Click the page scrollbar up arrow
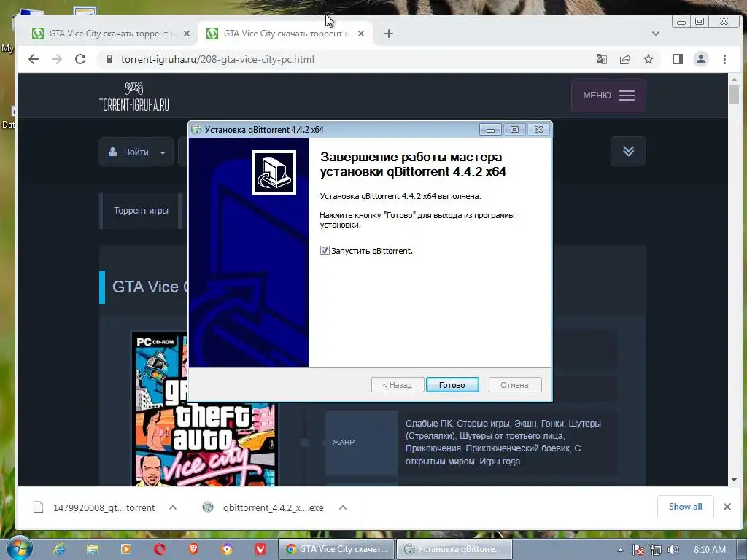Screen dimensions: 747x560 (734, 79)
